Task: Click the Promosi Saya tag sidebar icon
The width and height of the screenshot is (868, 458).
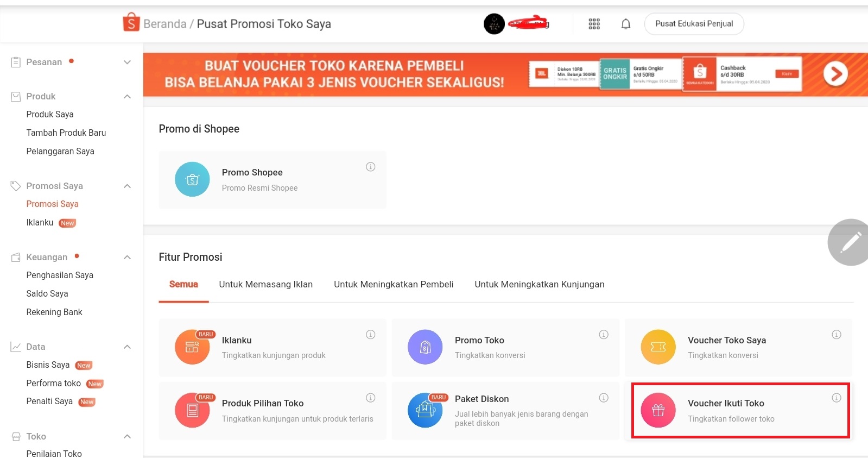Action: tap(16, 186)
